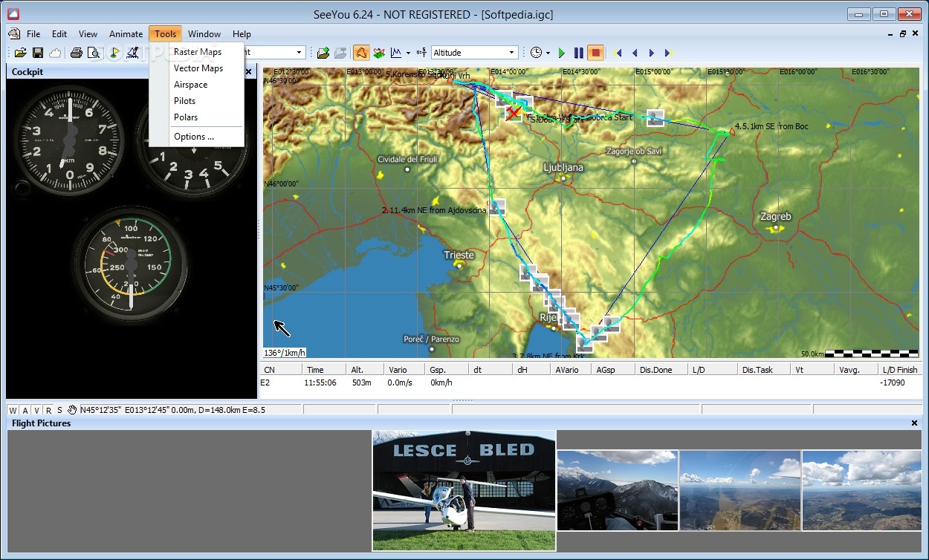Select Airspace from the Tools menu
This screenshot has width=929, height=560.
[190, 85]
